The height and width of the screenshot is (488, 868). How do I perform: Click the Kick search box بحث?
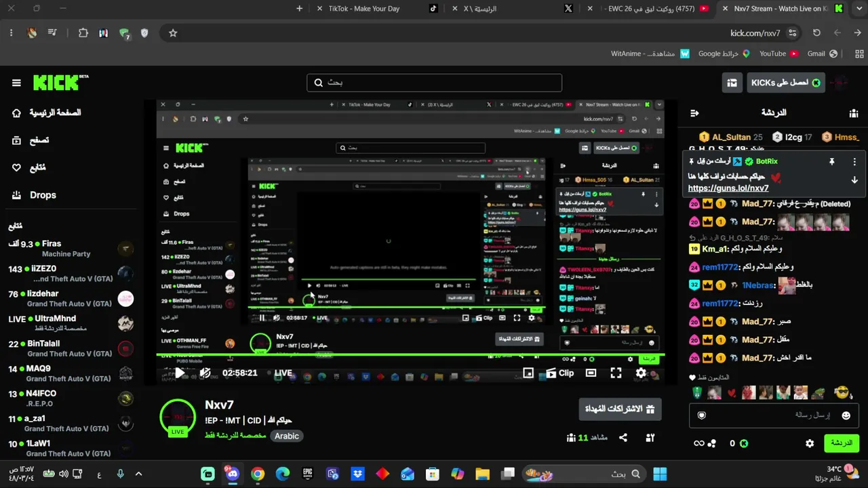tap(434, 83)
